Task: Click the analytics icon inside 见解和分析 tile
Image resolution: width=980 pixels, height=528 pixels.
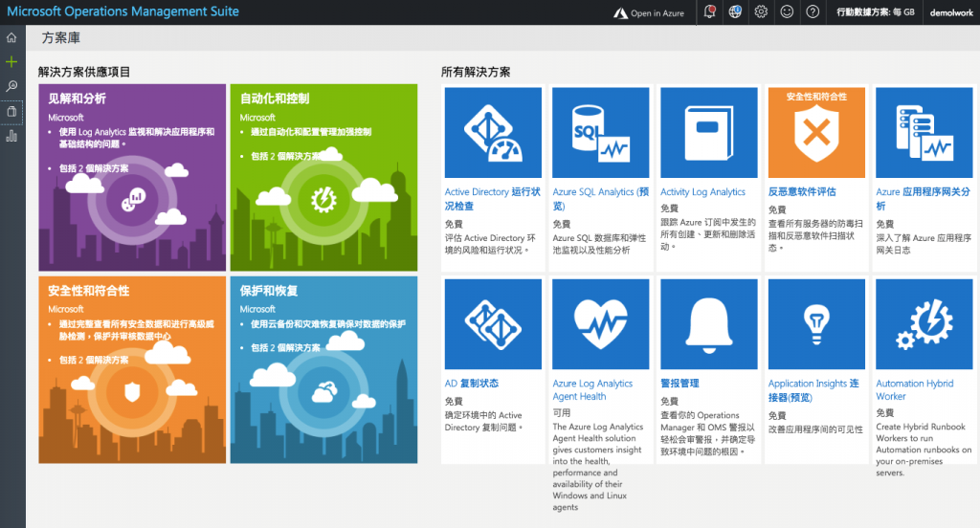Action: (133, 199)
